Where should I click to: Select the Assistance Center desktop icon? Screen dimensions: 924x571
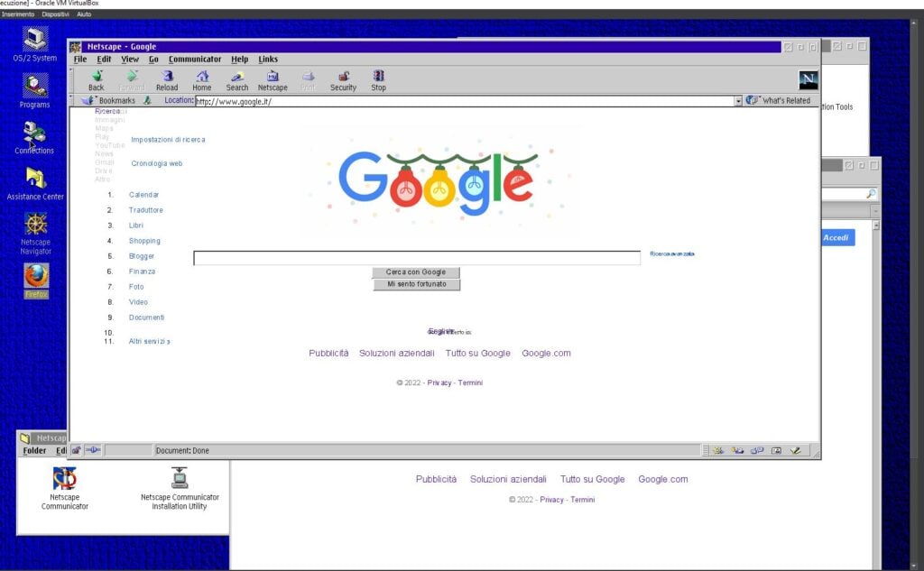pos(35,178)
